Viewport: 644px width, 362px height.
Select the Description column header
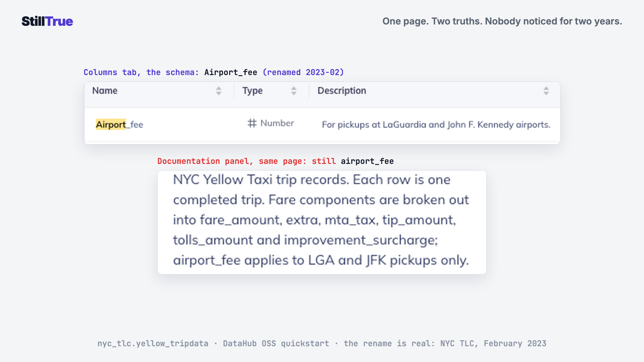342,91
